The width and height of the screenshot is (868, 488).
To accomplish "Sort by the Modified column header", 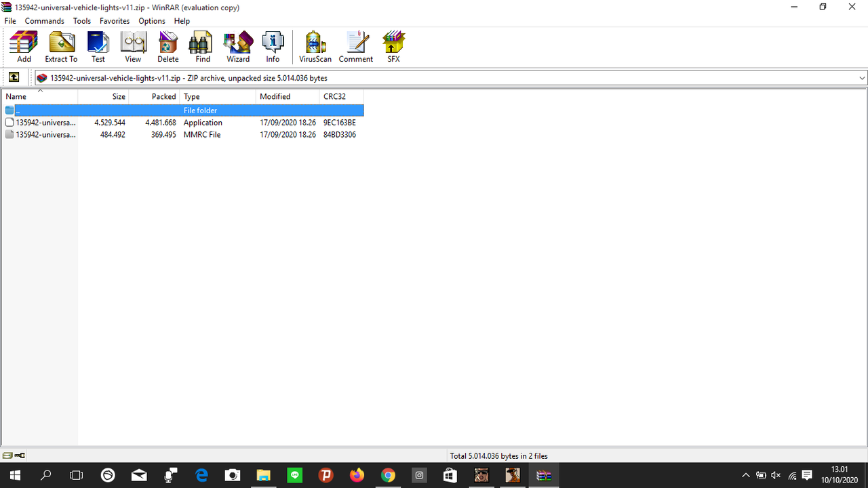I will (x=288, y=96).
